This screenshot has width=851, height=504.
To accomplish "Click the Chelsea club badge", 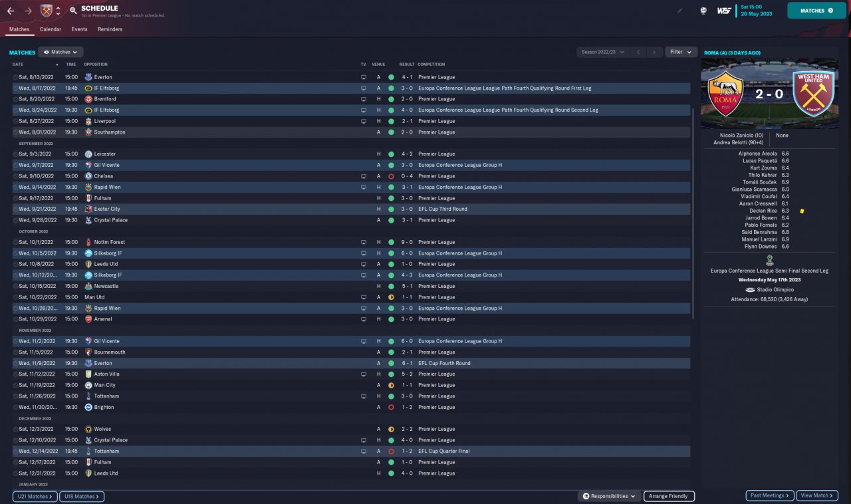I will coord(88,176).
